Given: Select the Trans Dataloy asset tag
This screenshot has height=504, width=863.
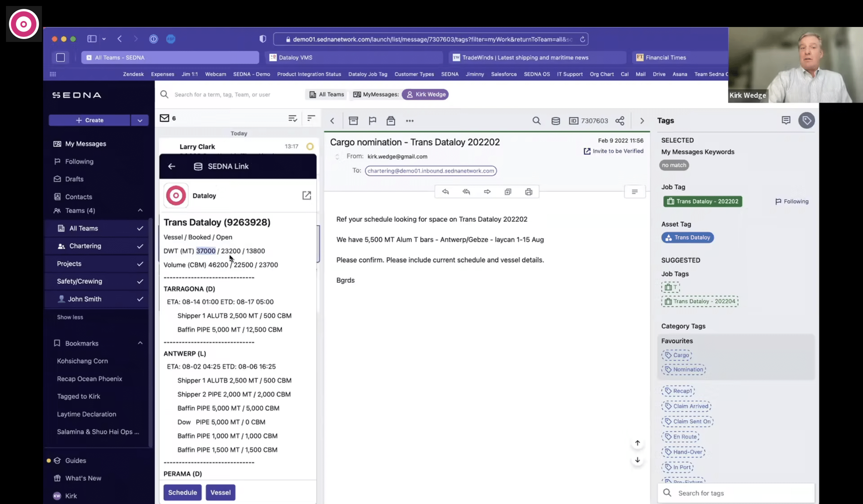Looking at the screenshot, I should [x=687, y=237].
